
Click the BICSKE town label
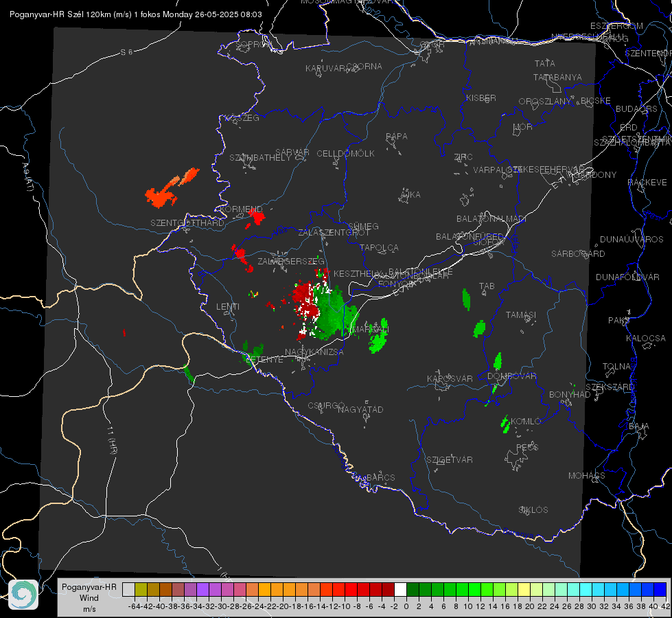click(596, 101)
